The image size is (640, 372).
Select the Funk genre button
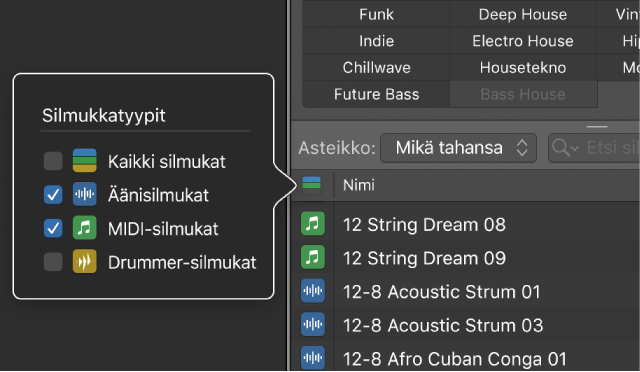click(376, 15)
